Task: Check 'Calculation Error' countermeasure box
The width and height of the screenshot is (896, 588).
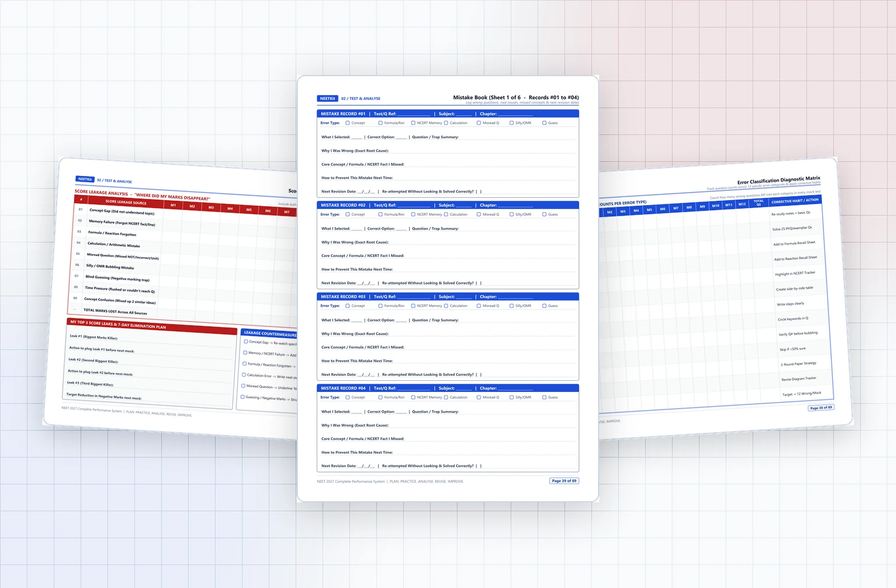Action: 244,375
